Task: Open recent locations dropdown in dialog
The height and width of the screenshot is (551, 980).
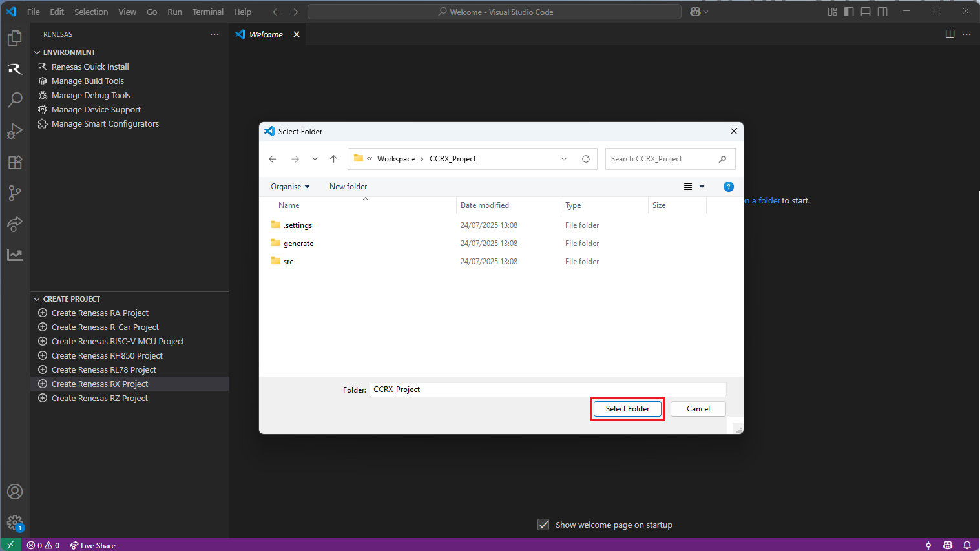Action: point(315,159)
